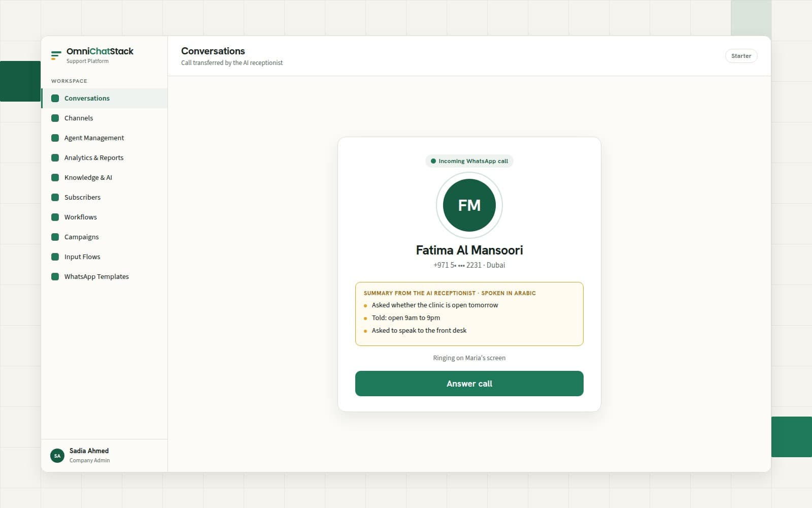
Task: Select Input Flows menu item
Action: [105, 257]
